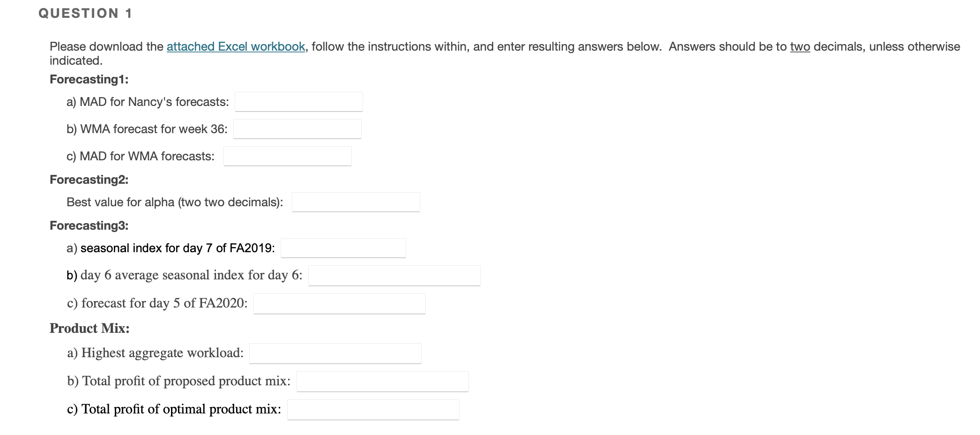Open the attached Excel workbook link
The height and width of the screenshot is (435, 980).
(235, 46)
